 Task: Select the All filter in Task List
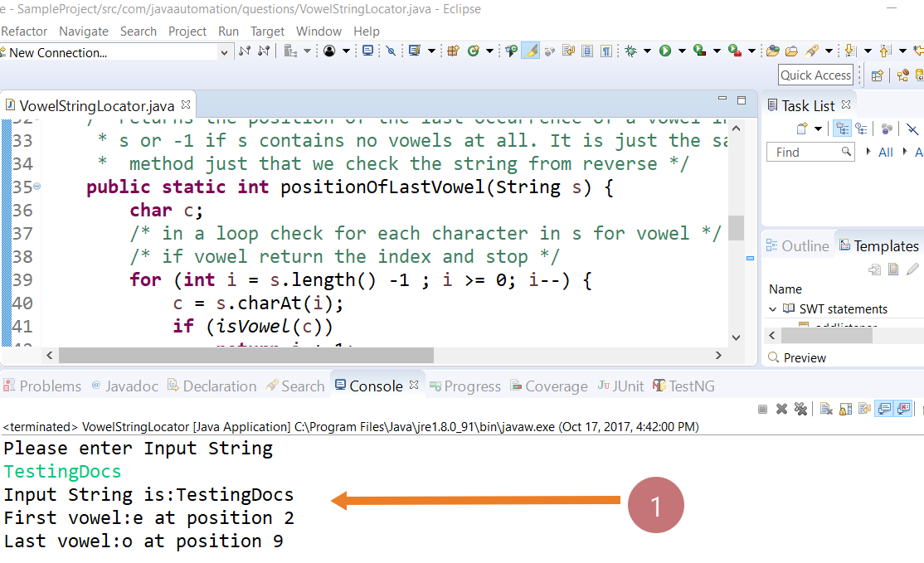pyautogui.click(x=888, y=152)
